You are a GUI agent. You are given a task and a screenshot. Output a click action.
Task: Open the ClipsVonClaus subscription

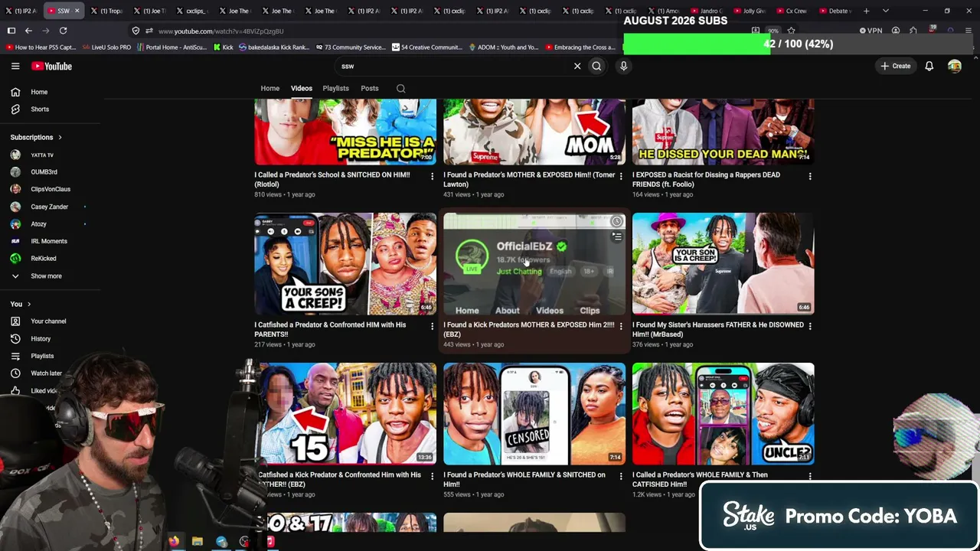pos(50,189)
